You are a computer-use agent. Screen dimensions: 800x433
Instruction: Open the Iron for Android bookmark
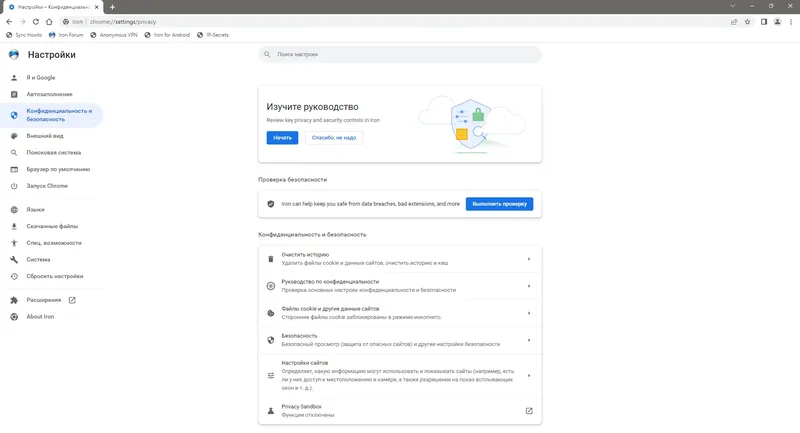pos(167,35)
